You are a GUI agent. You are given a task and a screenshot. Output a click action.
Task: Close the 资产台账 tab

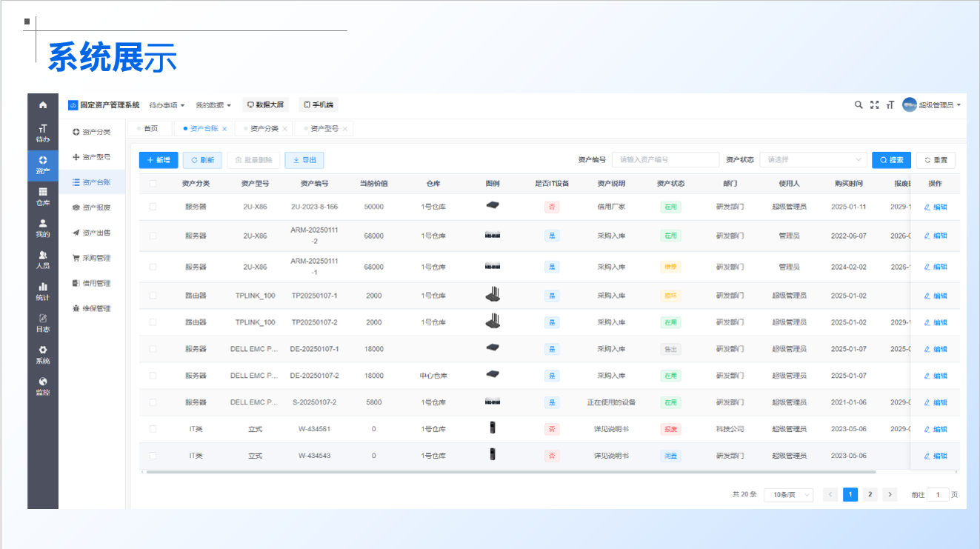[224, 129]
